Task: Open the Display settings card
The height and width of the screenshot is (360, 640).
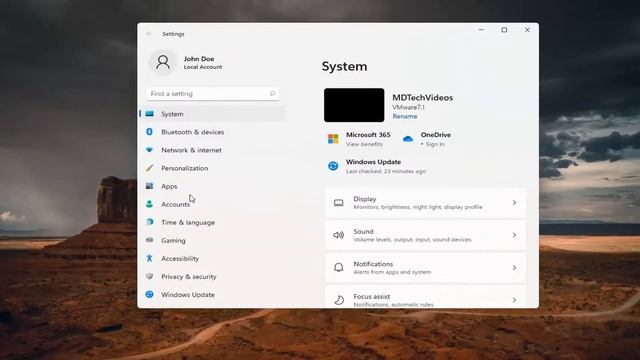Action: [425, 203]
